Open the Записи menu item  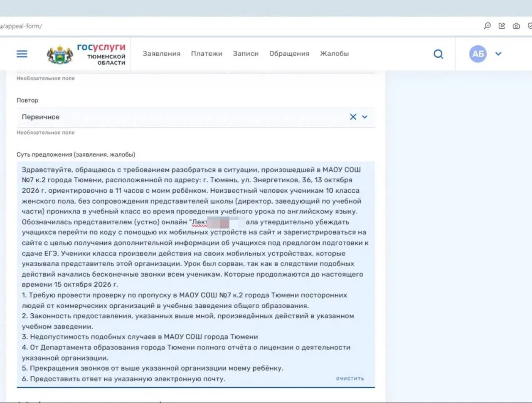coord(246,54)
